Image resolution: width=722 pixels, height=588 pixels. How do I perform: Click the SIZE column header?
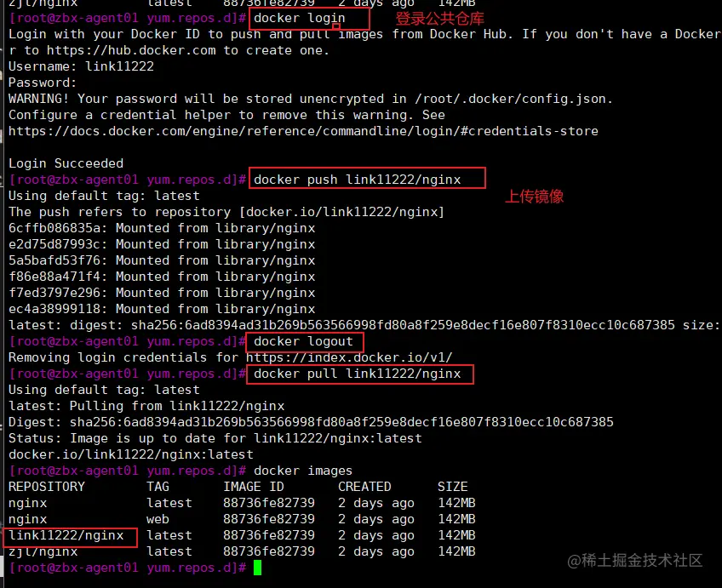[453, 487]
